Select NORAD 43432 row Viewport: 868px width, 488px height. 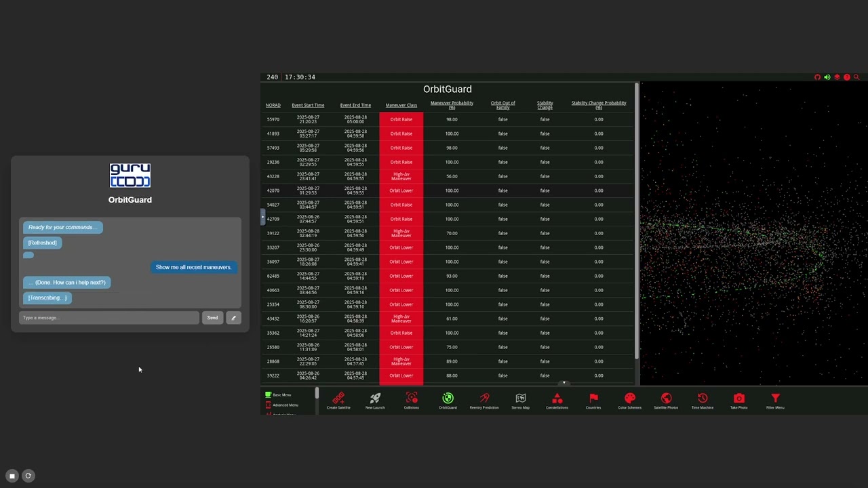[x=449, y=319]
